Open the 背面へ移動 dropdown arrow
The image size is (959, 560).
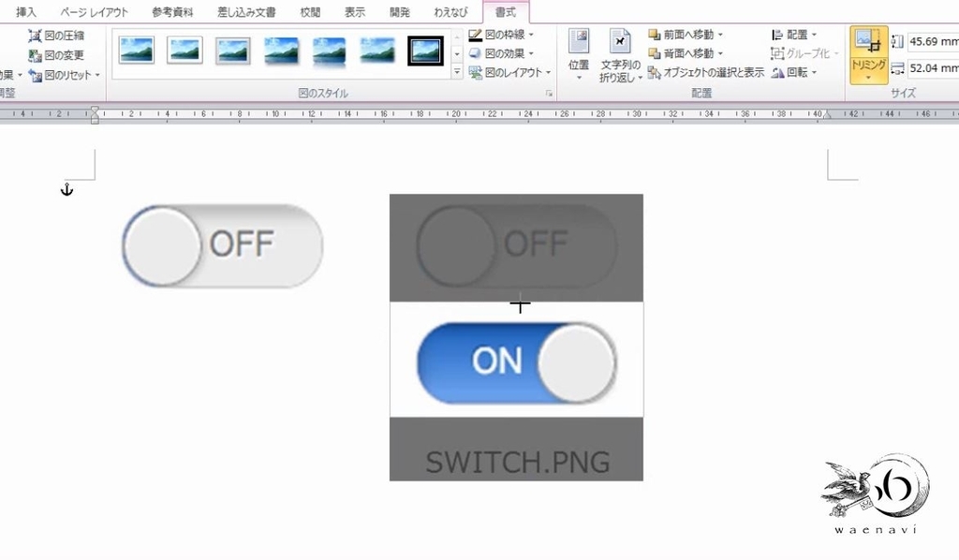click(720, 53)
